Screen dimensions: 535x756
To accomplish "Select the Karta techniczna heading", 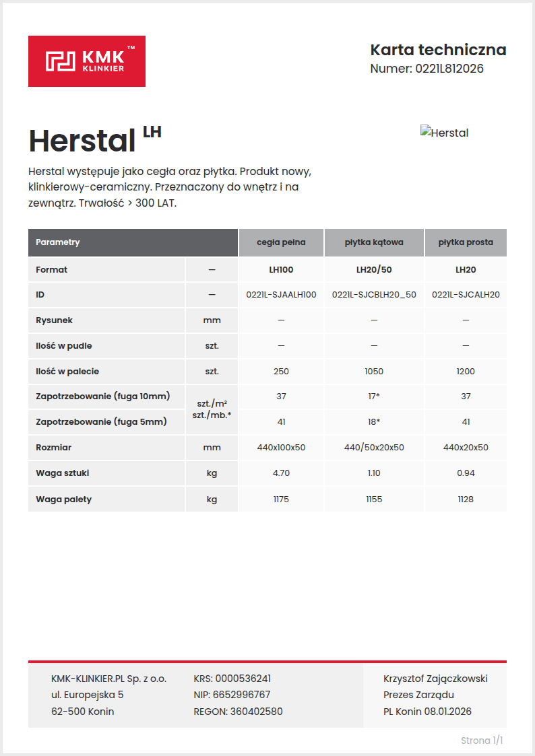I will [438, 50].
